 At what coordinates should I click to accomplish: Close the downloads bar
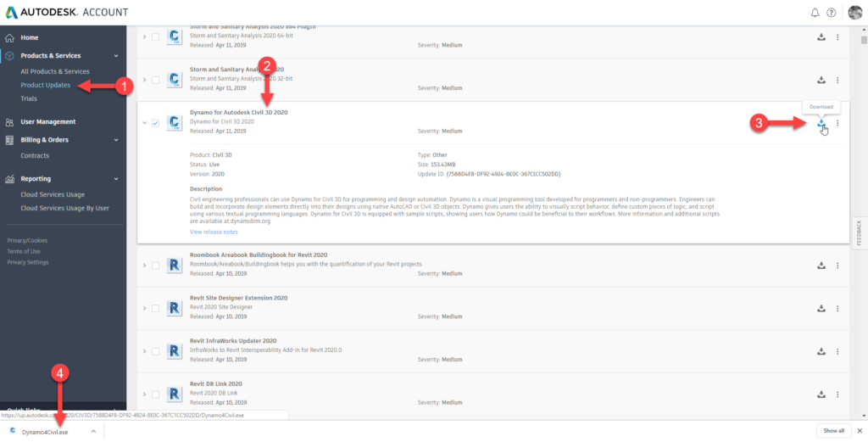tap(860, 431)
